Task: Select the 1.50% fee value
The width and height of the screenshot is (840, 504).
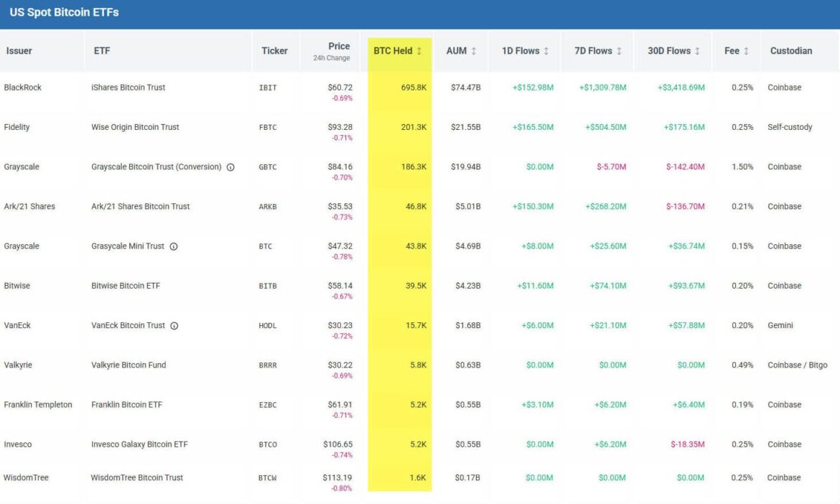Action: tap(742, 167)
